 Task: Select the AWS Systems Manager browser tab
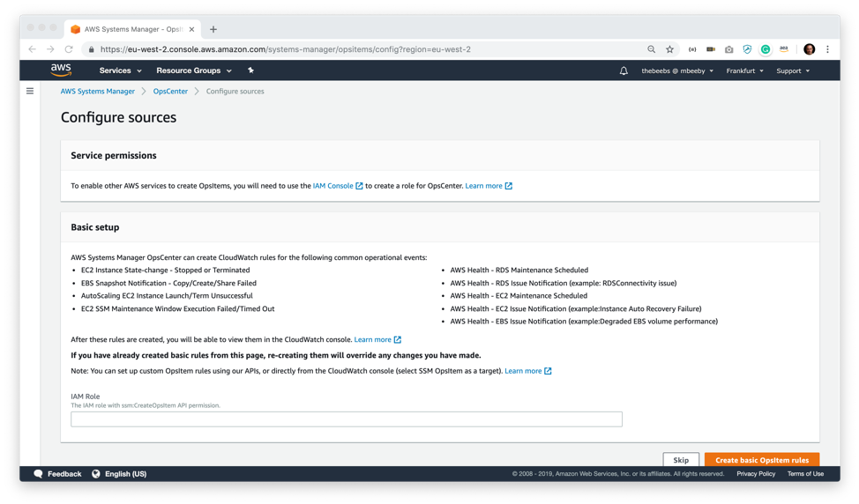[132, 30]
